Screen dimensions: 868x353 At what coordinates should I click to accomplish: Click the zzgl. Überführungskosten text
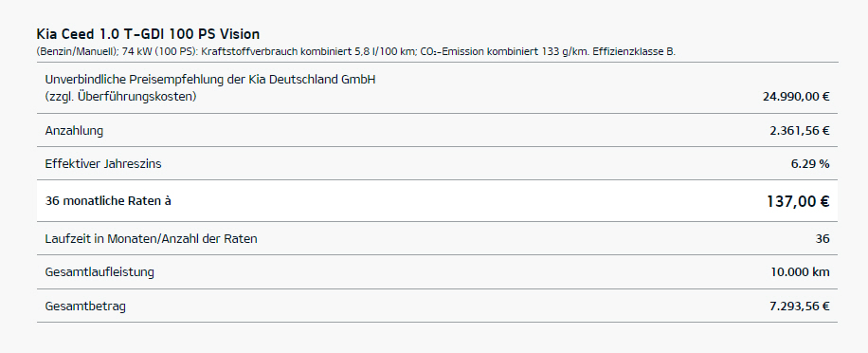click(120, 97)
